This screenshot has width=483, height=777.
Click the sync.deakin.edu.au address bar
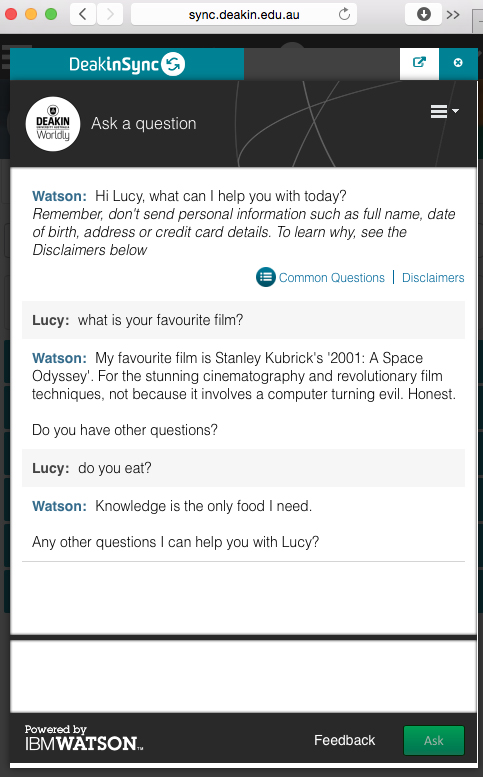click(244, 14)
